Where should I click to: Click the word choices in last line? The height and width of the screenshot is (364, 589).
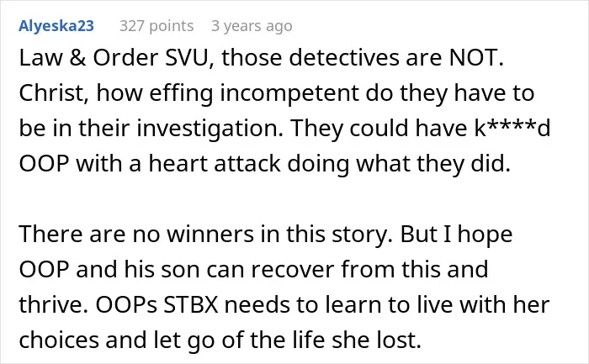point(59,340)
